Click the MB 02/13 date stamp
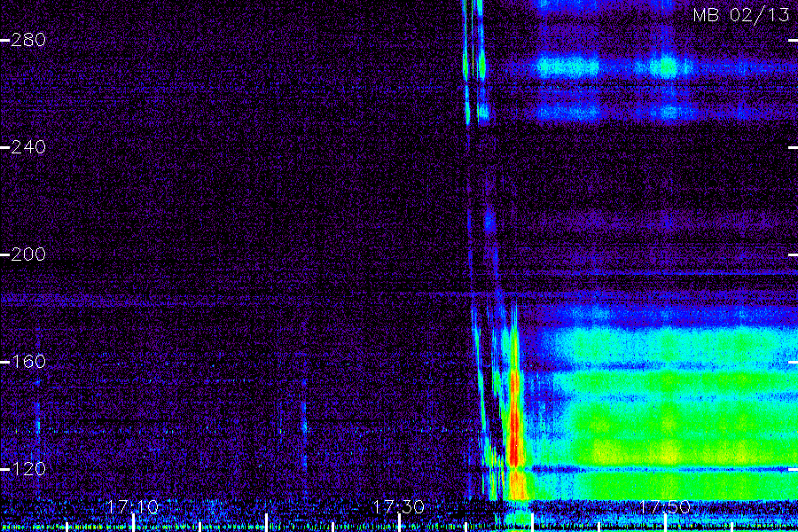Image resolution: width=798 pixels, height=532 pixels. pyautogui.click(x=741, y=15)
